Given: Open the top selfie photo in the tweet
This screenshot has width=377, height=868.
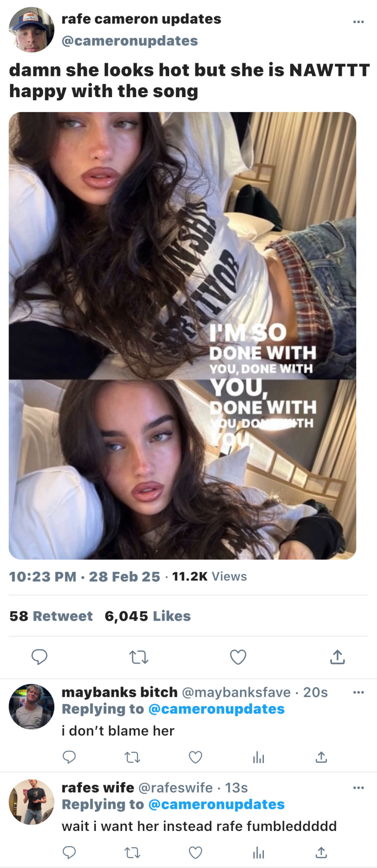Looking at the screenshot, I should tap(182, 245).
